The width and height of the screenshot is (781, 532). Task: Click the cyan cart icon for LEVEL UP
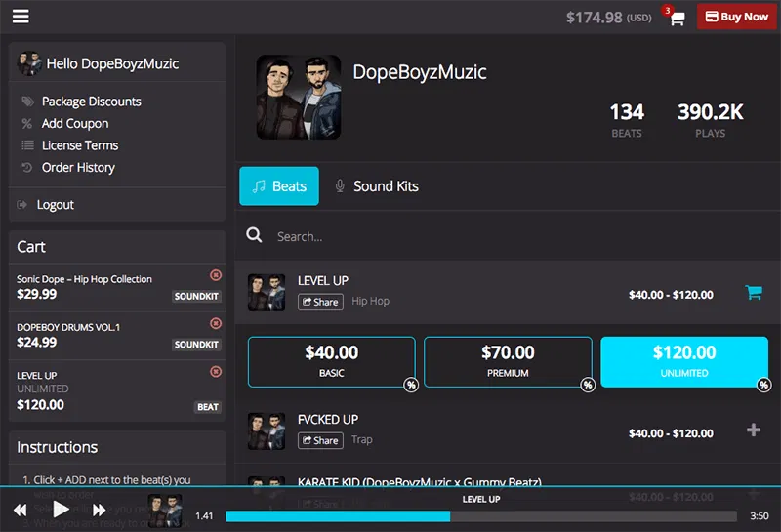[x=754, y=293]
